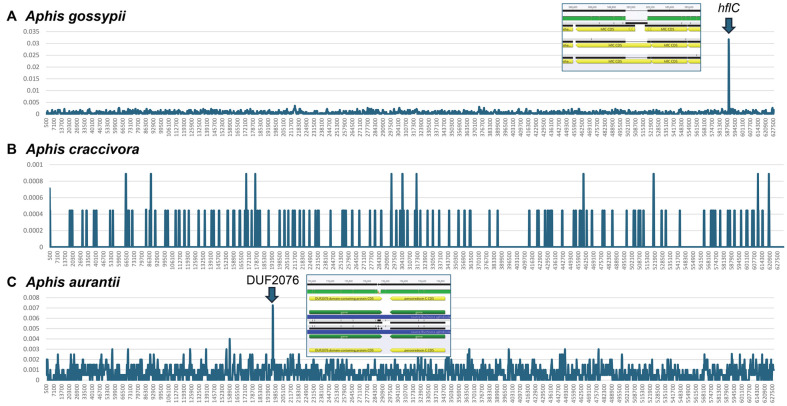Click the 0.0008 y-axis label in panel B
Image resolution: width=787 pixels, height=406 pixels.
click(x=29, y=181)
